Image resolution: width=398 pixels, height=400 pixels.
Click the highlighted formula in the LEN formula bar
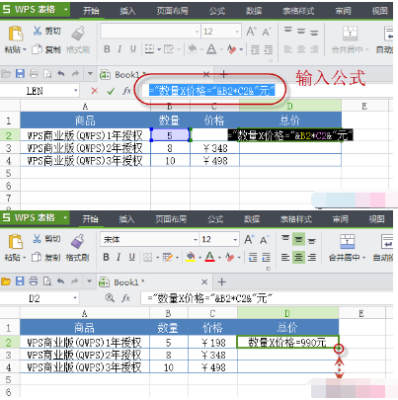point(212,90)
